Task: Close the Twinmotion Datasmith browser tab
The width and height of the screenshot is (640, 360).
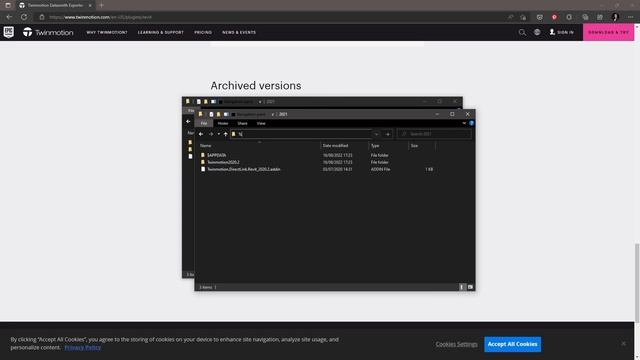Action: coord(90,5)
